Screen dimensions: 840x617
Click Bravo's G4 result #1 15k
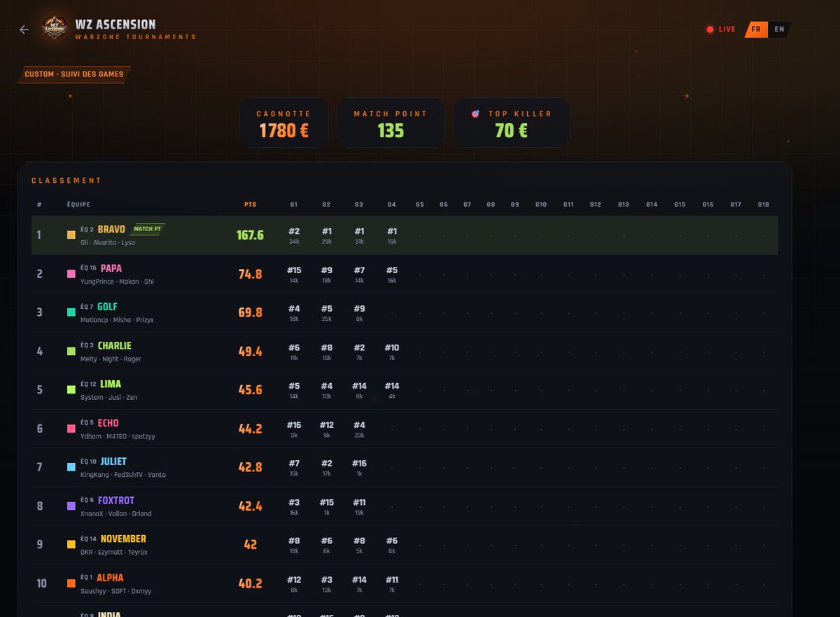pos(392,235)
